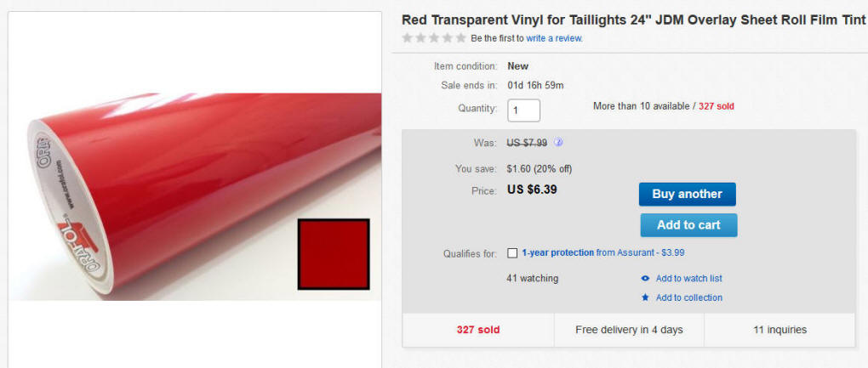Screen dimensions: 868x368
Task: Select the Free delivery in 4 days cell
Action: coord(629,330)
